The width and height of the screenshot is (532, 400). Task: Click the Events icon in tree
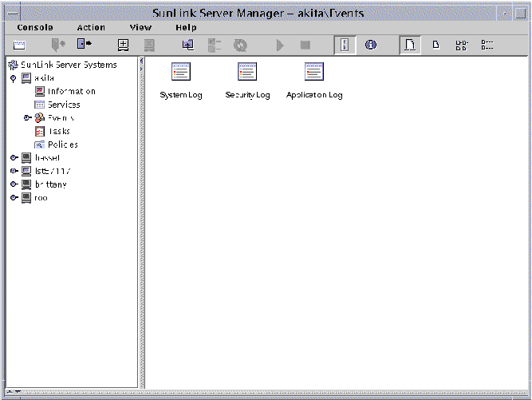pos(40,118)
